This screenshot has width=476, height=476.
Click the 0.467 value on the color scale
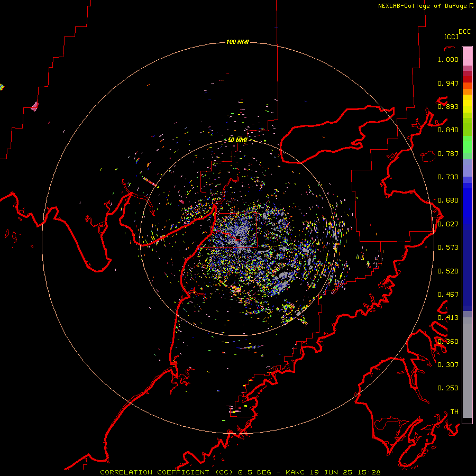(x=448, y=295)
